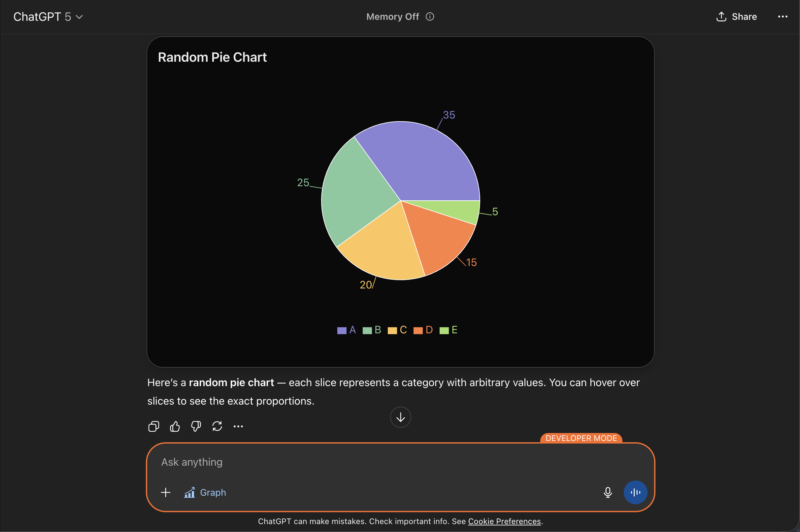Toggle legend item B visibility
This screenshot has height=532, width=800.
click(372, 330)
